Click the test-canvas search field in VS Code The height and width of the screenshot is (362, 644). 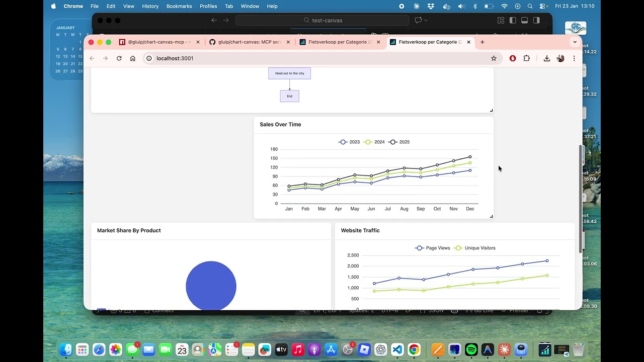pyautogui.click(x=322, y=20)
